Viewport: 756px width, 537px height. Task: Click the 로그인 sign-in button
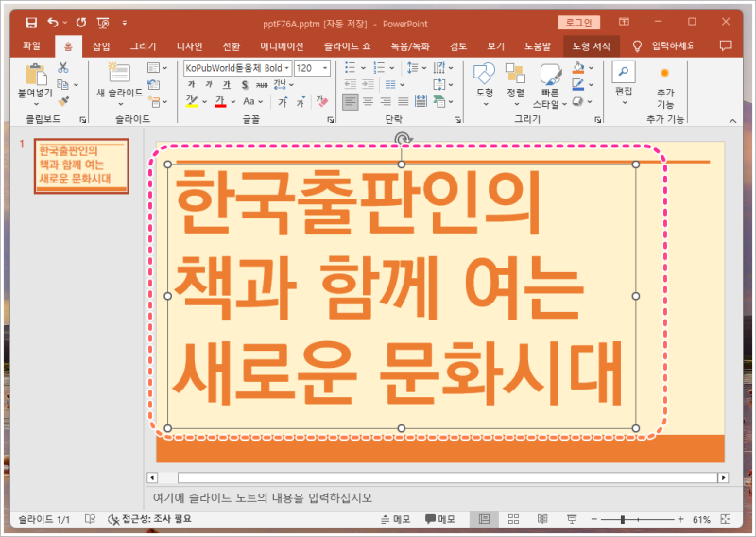578,22
